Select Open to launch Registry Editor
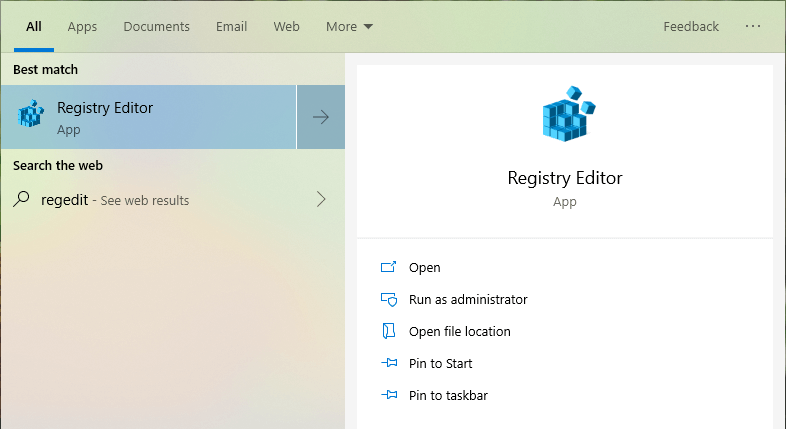This screenshot has height=429, width=786. coord(425,268)
